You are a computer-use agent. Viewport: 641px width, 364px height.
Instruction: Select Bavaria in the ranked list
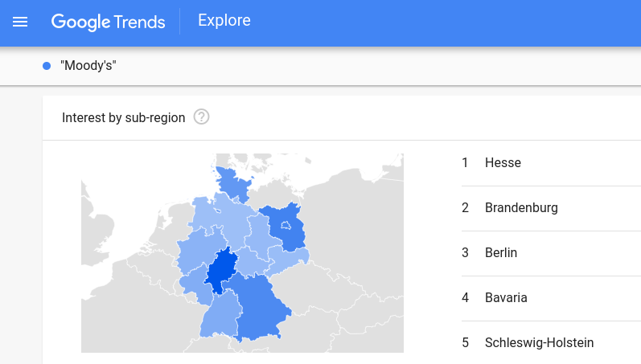click(x=506, y=298)
